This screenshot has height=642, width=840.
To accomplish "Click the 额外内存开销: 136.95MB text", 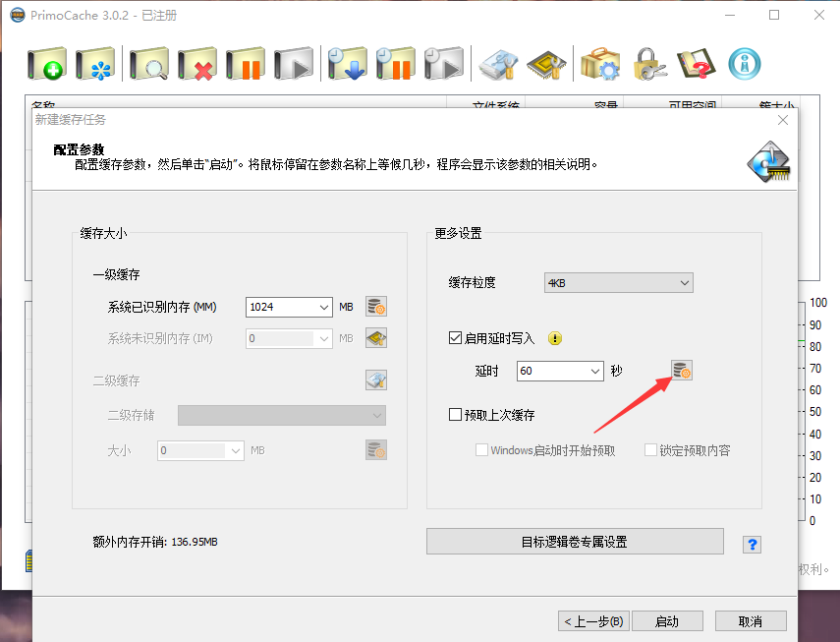I will tap(155, 542).
